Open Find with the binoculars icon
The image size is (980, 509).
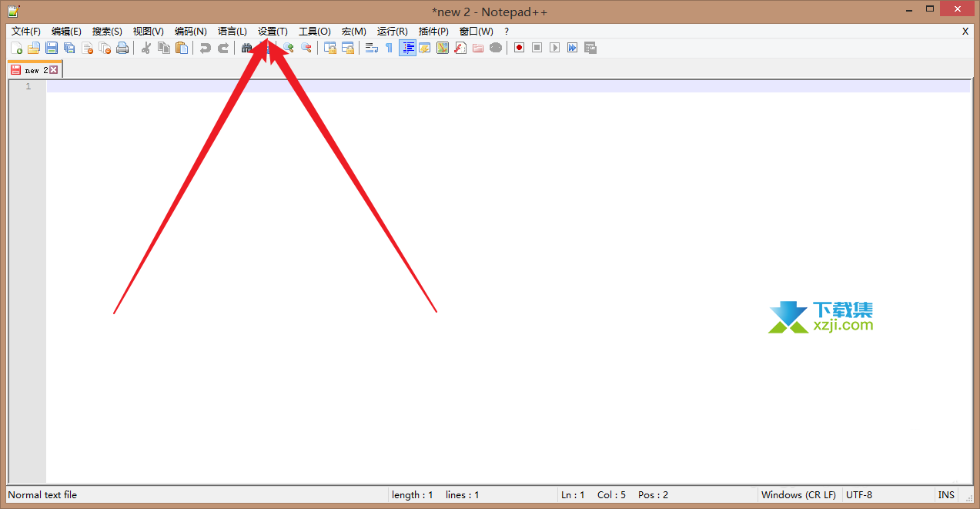[x=246, y=48]
